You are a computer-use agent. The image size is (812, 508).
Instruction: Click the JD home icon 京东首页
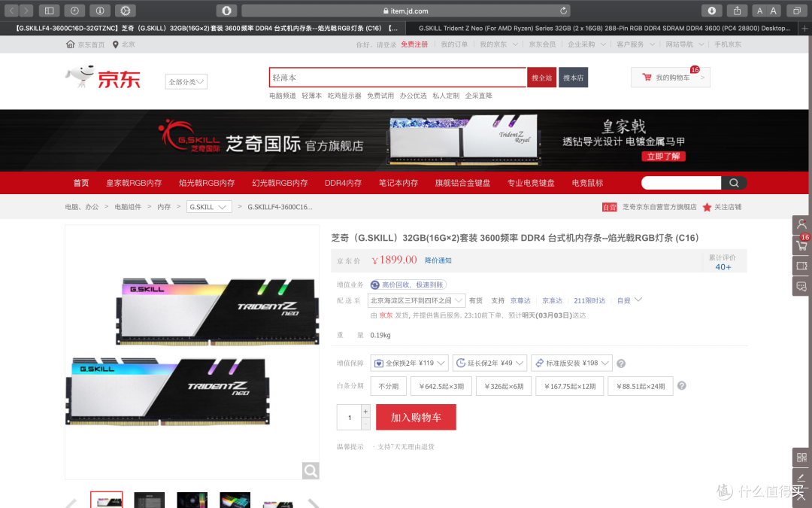pyautogui.click(x=71, y=44)
